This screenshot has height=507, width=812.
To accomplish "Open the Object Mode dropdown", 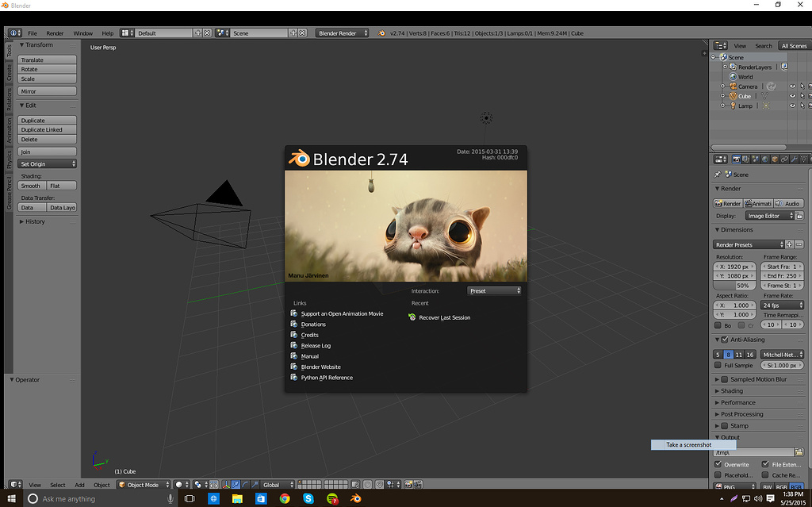I will click(x=144, y=485).
